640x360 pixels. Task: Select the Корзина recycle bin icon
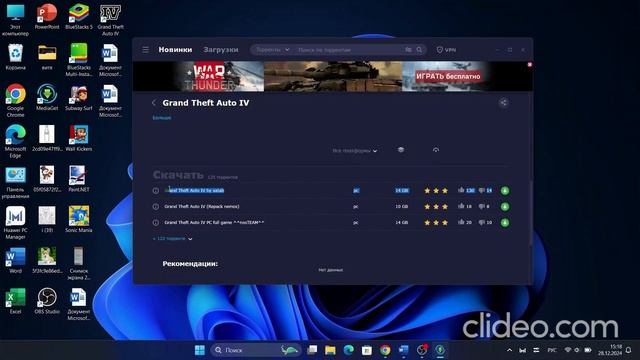tap(16, 57)
